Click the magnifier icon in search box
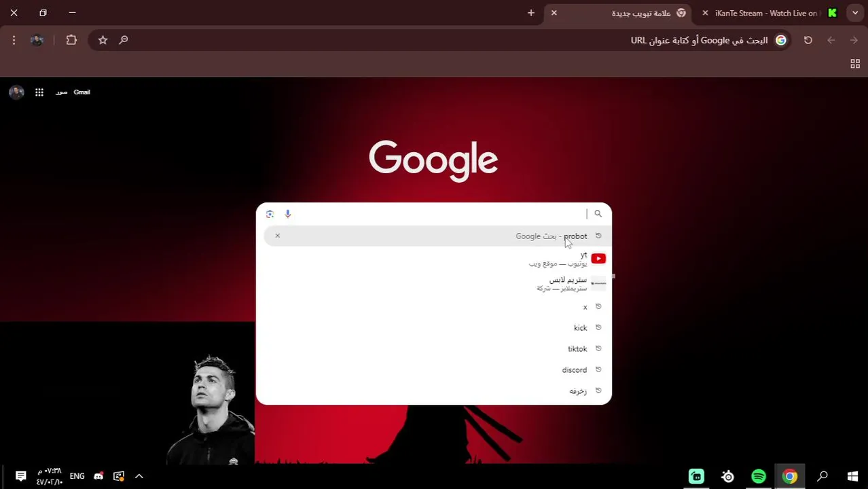The width and height of the screenshot is (868, 489). tap(598, 214)
